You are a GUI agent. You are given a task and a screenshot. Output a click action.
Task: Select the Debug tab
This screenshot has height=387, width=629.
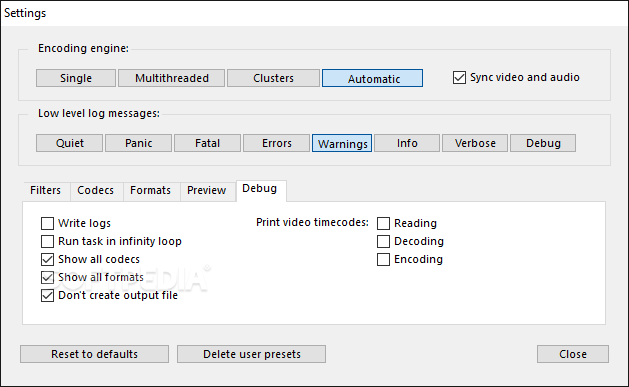(x=260, y=189)
